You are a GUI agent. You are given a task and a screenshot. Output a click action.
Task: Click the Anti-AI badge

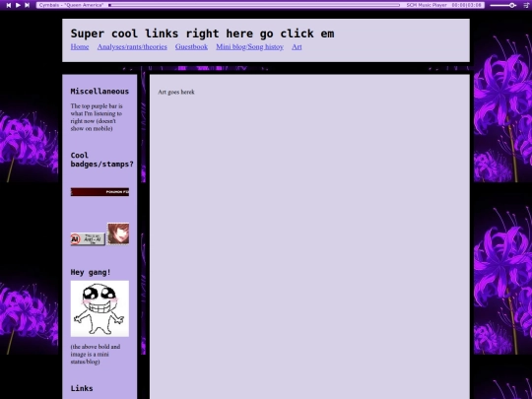pyautogui.click(x=88, y=239)
